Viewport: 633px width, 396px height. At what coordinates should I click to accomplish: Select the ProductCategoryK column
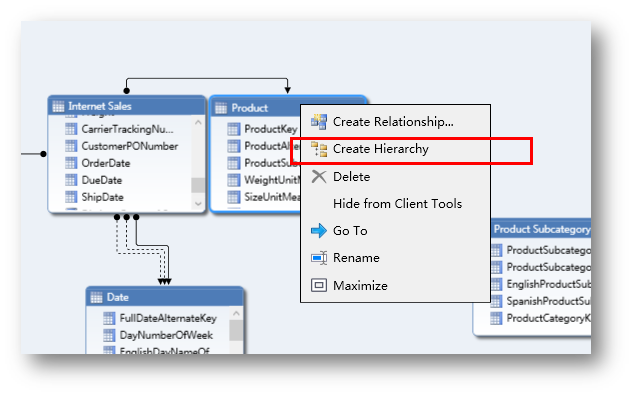[549, 318]
